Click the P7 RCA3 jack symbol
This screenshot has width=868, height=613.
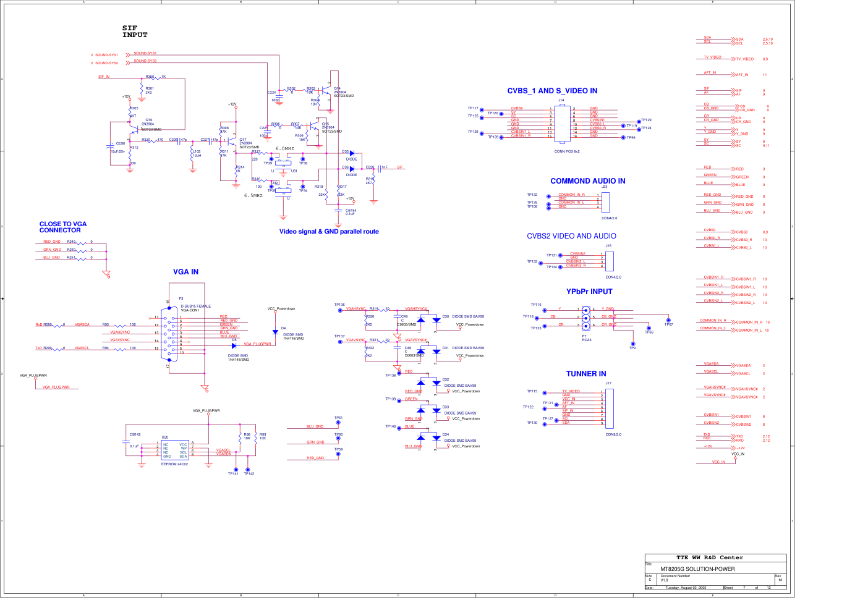[585, 317]
